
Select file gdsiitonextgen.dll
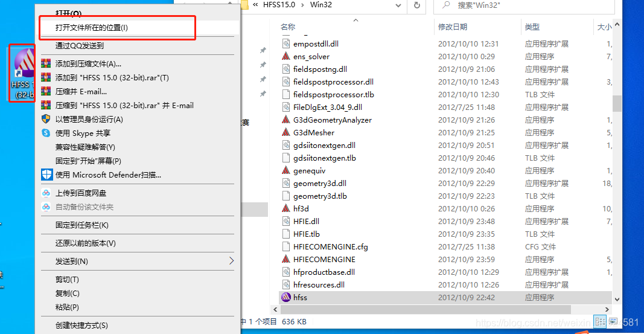pos(325,146)
